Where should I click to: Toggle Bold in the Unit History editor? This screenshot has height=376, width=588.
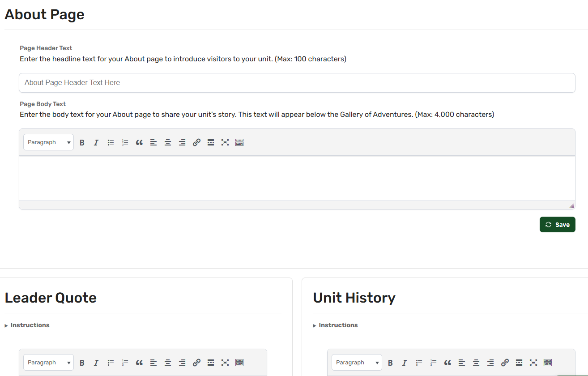pos(390,363)
